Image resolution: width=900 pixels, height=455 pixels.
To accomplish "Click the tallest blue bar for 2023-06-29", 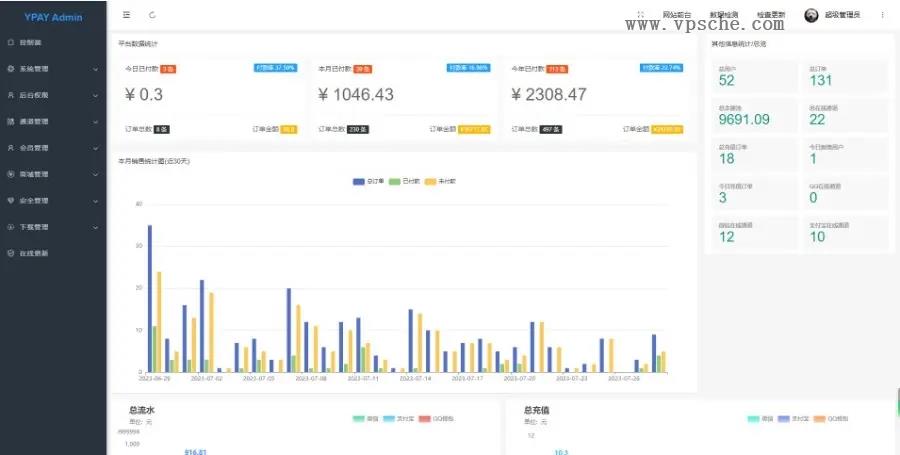I will (x=150, y=298).
